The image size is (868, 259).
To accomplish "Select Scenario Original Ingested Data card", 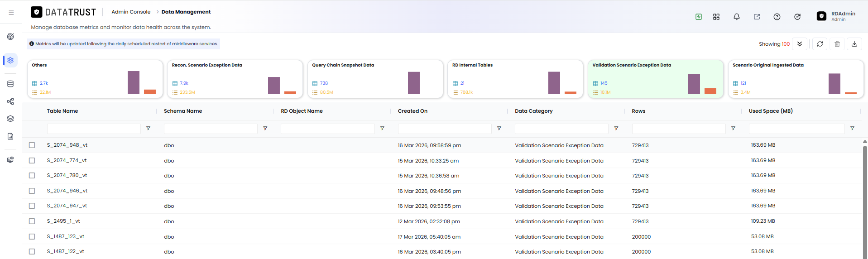I will click(x=796, y=79).
